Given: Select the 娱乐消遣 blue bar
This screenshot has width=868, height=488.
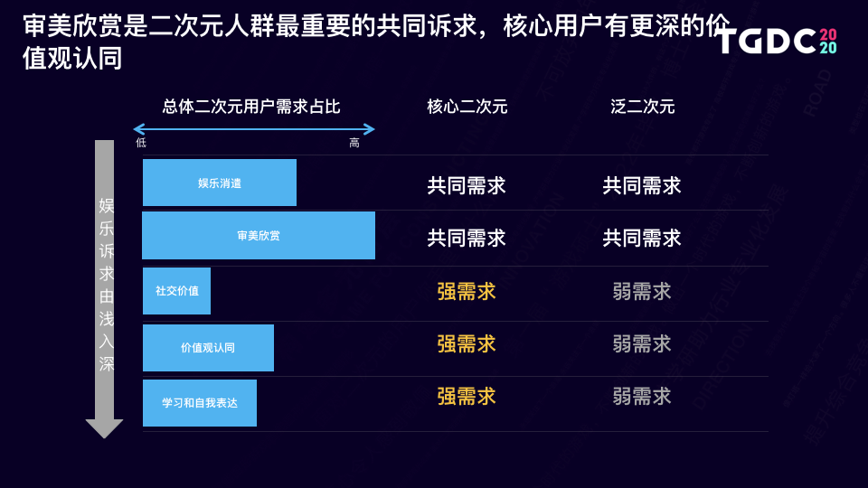Looking at the screenshot, I should click(220, 183).
